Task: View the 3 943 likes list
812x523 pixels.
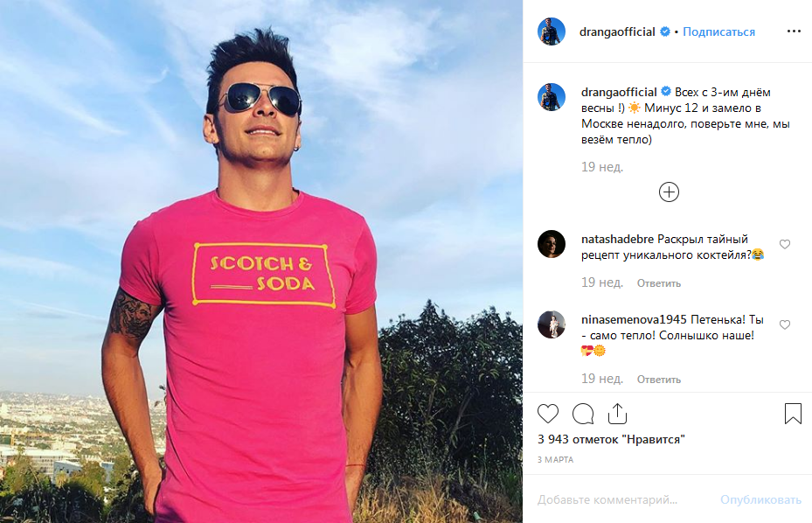Action: click(611, 439)
